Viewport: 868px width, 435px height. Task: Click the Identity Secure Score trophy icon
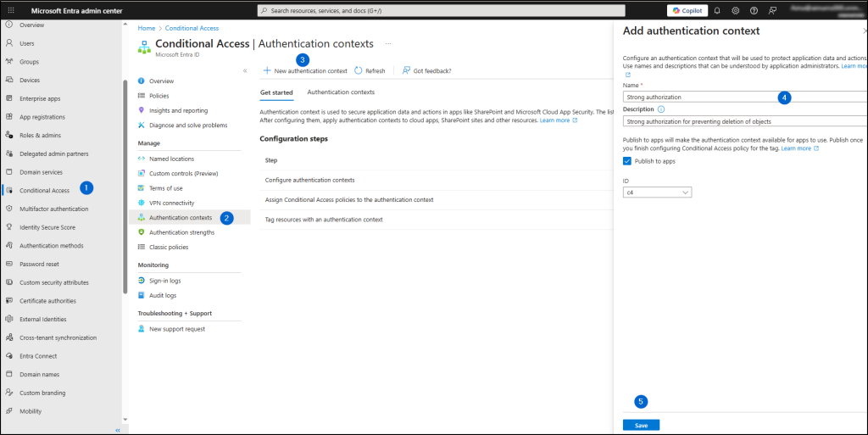8,227
